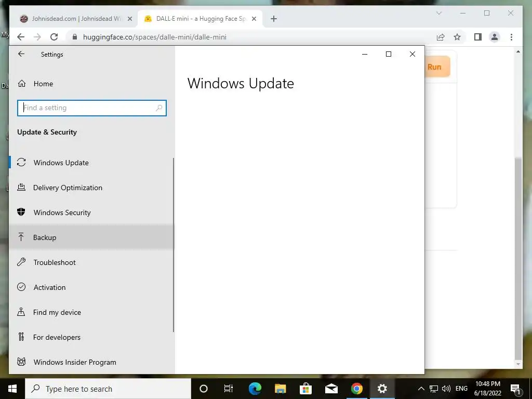Click Chrome page vertical scrollbar
The image size is (532, 399).
click(x=518, y=259)
